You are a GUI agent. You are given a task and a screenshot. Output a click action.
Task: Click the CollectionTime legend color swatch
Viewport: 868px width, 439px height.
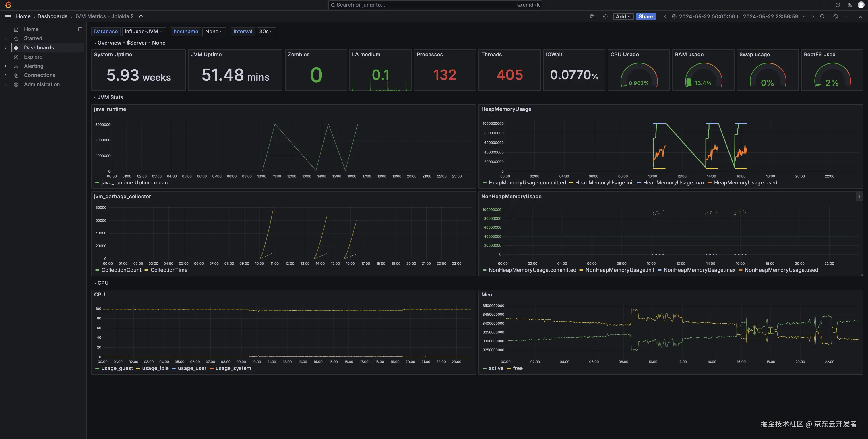(x=146, y=270)
